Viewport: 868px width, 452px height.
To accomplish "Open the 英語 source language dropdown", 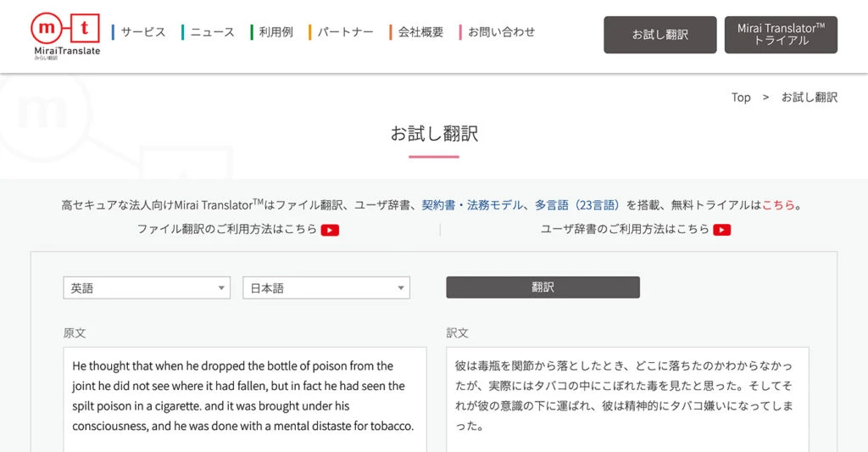I will coord(147,288).
